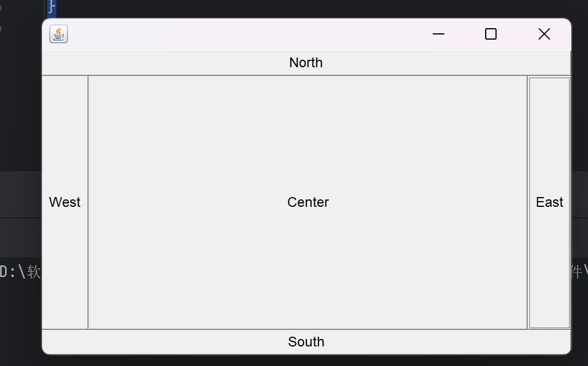
Task: Click the panel header strip left of West
Action: click(20, 194)
